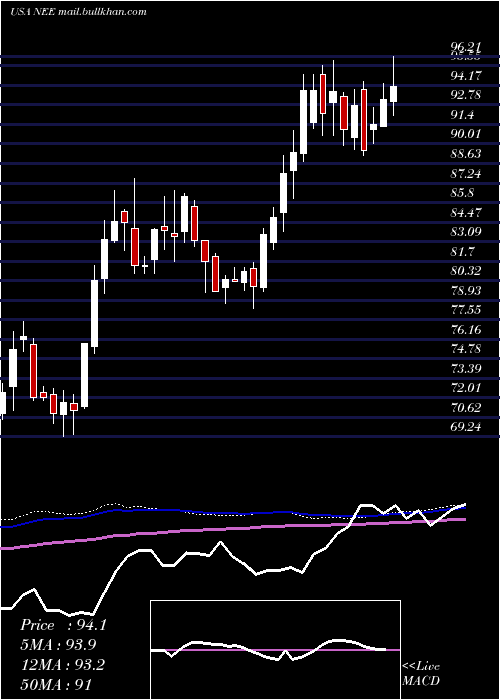The image size is (500, 700).
Task: Click the last white candlestick with the highest wick
Action: (x=393, y=94)
